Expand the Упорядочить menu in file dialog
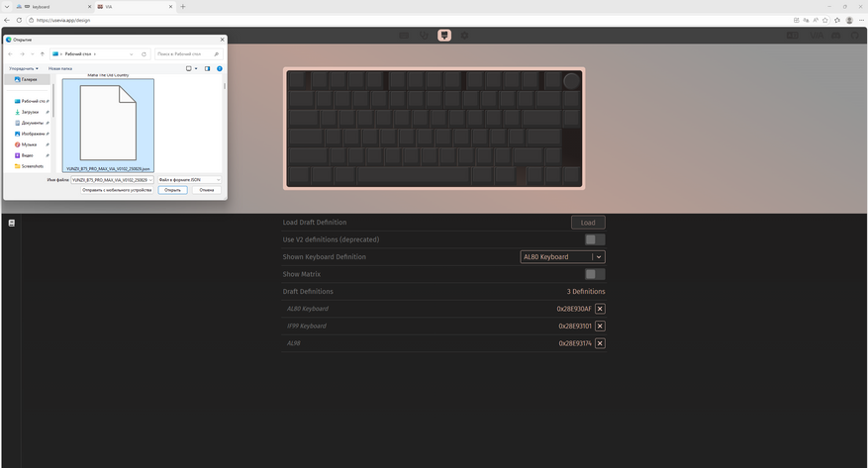 [24, 68]
